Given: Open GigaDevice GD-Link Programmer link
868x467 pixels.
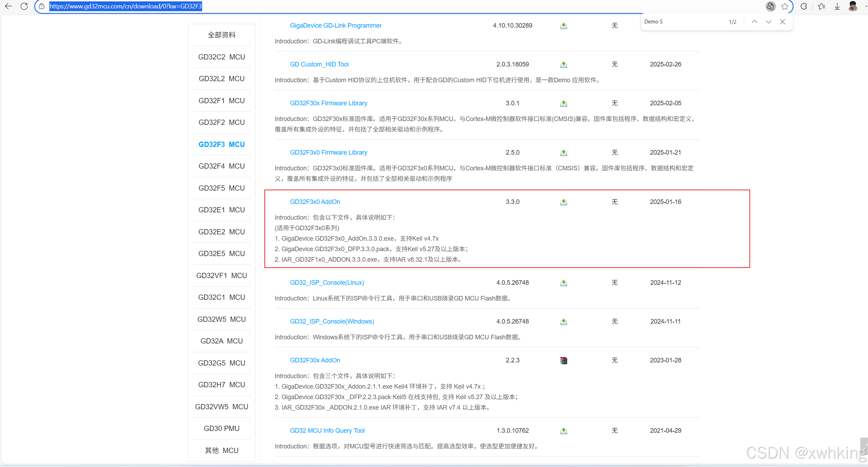Looking at the screenshot, I should click(x=335, y=26).
